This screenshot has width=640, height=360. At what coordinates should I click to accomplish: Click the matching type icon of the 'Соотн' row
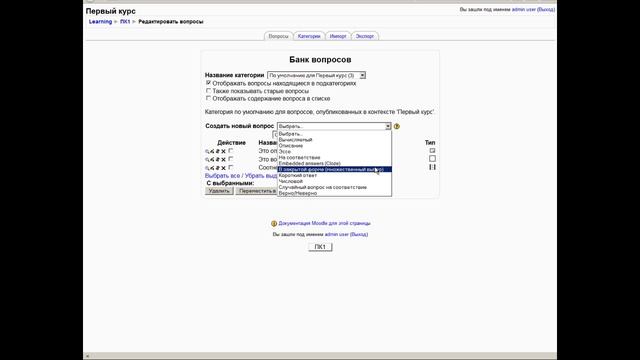coord(432,167)
